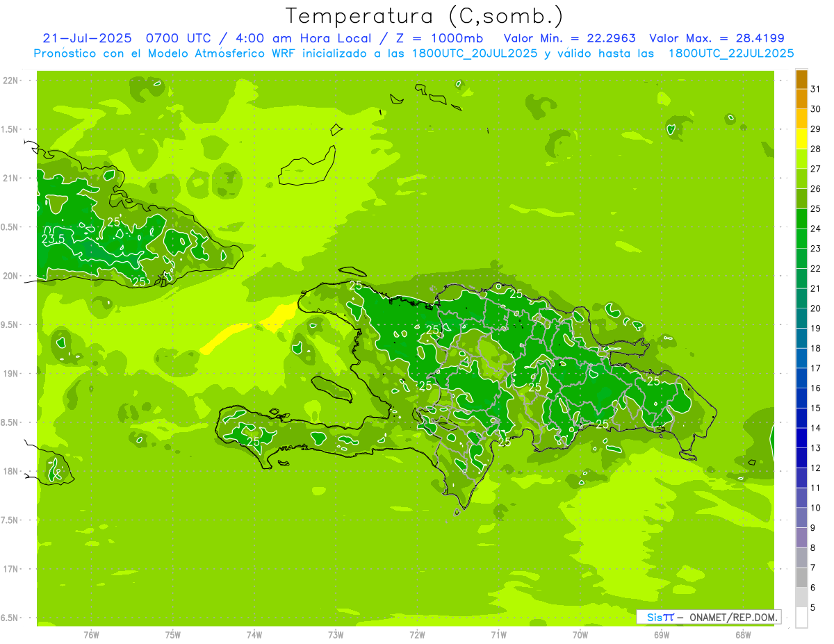834x644 pixels.
Task: Click the '74W' longitude axis label
Action: pyautogui.click(x=254, y=635)
